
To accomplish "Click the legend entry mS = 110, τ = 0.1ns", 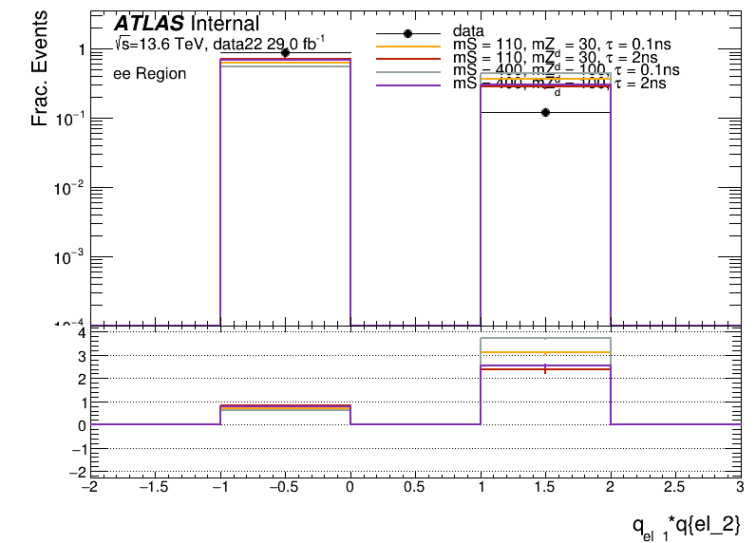I will click(560, 46).
